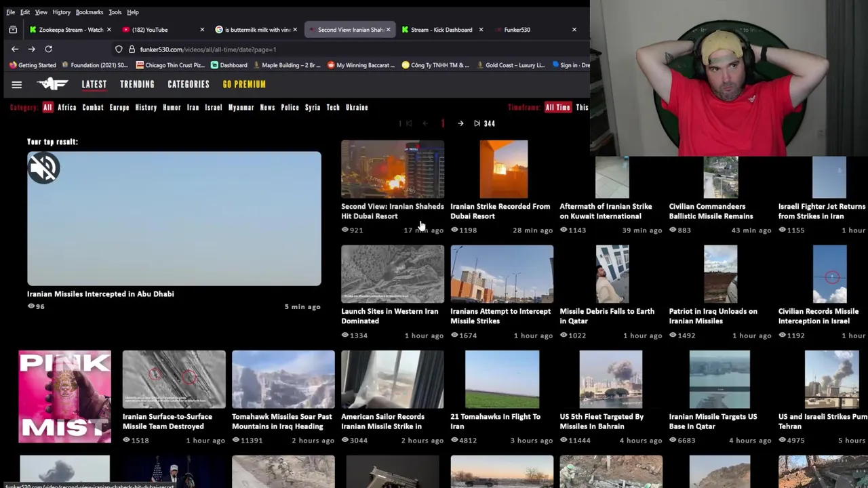Image resolution: width=868 pixels, height=488 pixels.
Task: Open the Getting Started bookmark
Action: pyautogui.click(x=33, y=65)
